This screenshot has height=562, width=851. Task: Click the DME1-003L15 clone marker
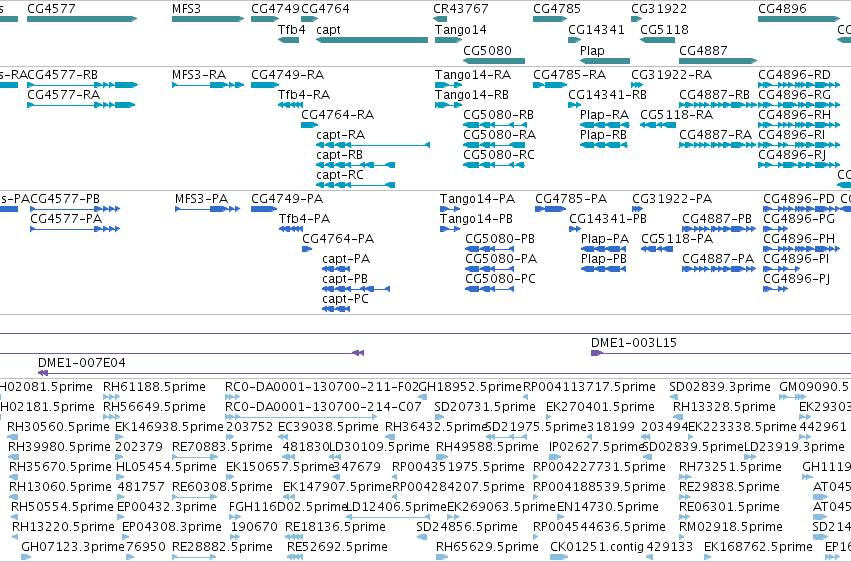coord(597,353)
